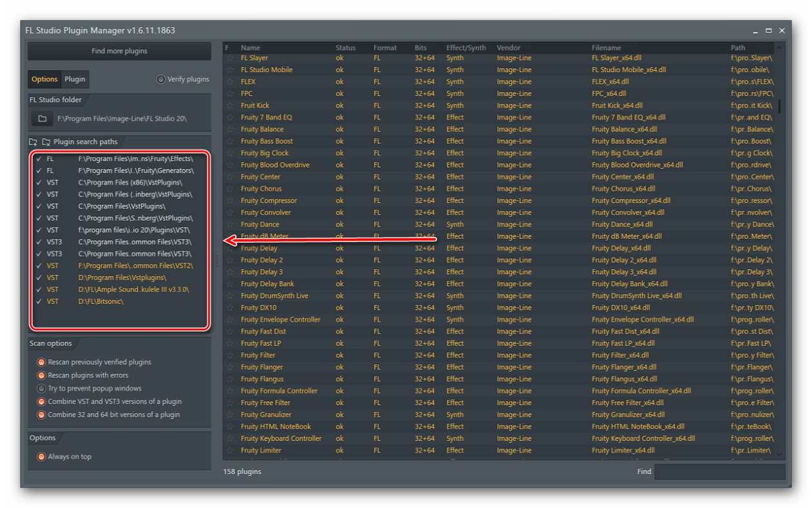Screen dimensions: 812x508
Task: Toggle the favorite star for FPC
Action: 229,93
